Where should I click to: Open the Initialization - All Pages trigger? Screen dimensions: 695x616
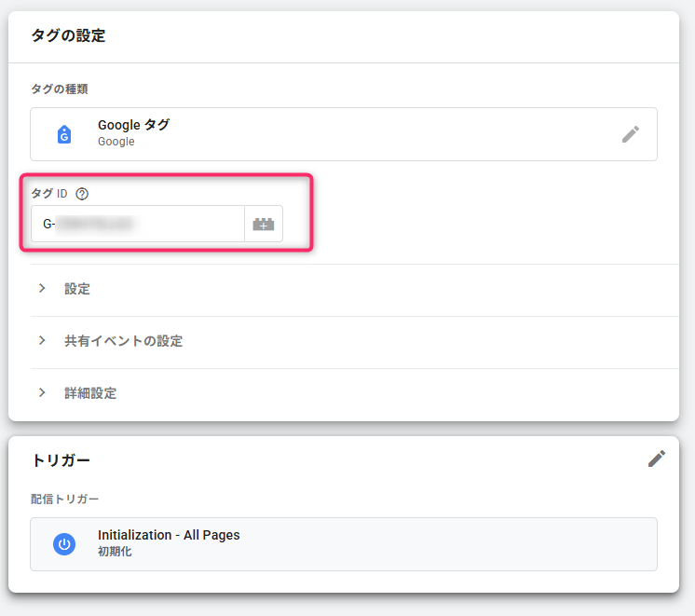click(x=169, y=535)
